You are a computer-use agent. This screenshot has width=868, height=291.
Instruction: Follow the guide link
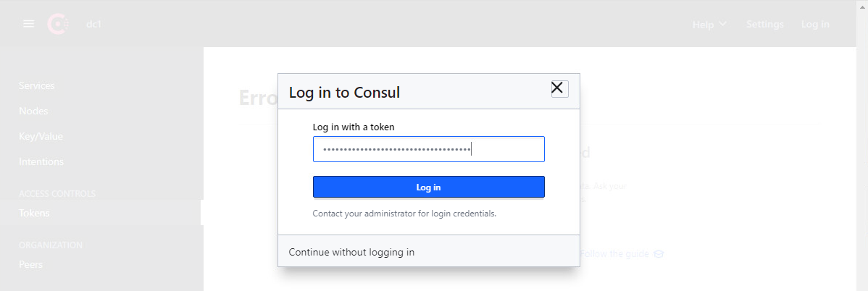click(615, 254)
